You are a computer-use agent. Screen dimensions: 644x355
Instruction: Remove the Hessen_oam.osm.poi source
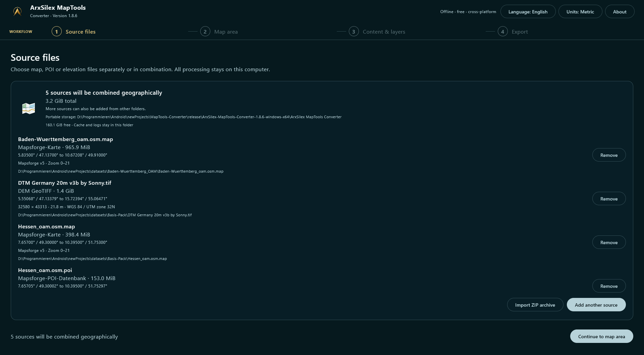pos(609,286)
